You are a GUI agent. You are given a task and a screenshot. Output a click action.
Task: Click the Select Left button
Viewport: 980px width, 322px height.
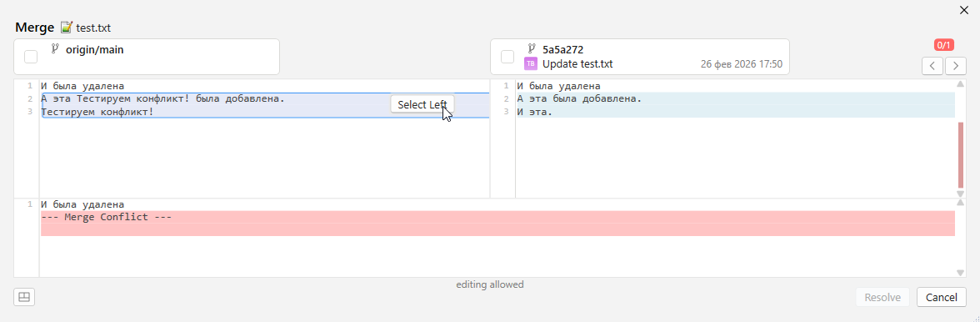coord(422,105)
